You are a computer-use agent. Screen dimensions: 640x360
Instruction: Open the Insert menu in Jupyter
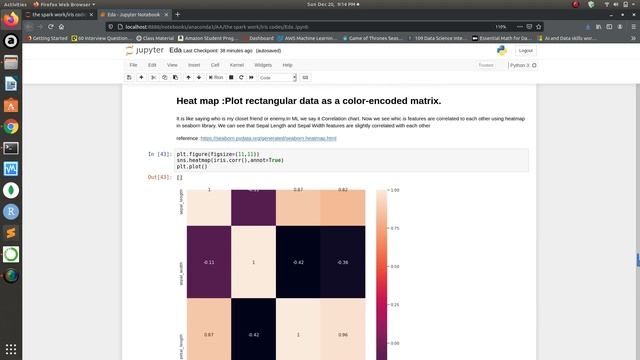194,65
